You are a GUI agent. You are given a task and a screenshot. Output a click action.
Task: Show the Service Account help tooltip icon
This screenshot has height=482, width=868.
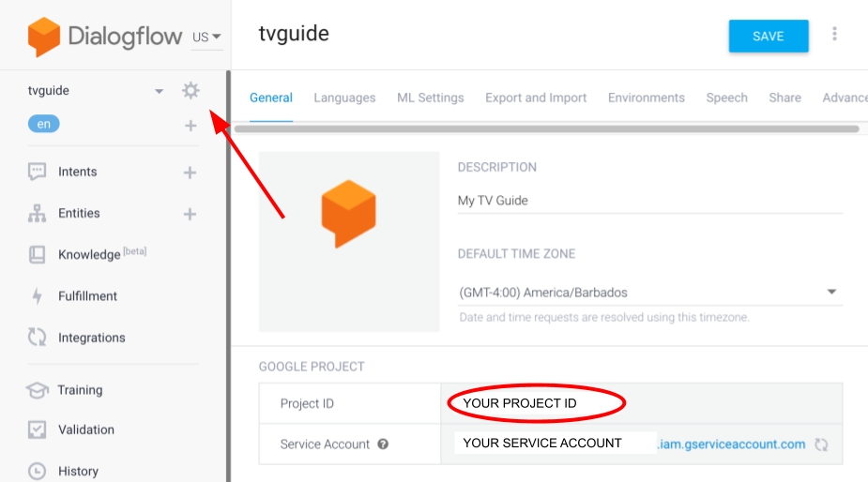[x=383, y=444]
